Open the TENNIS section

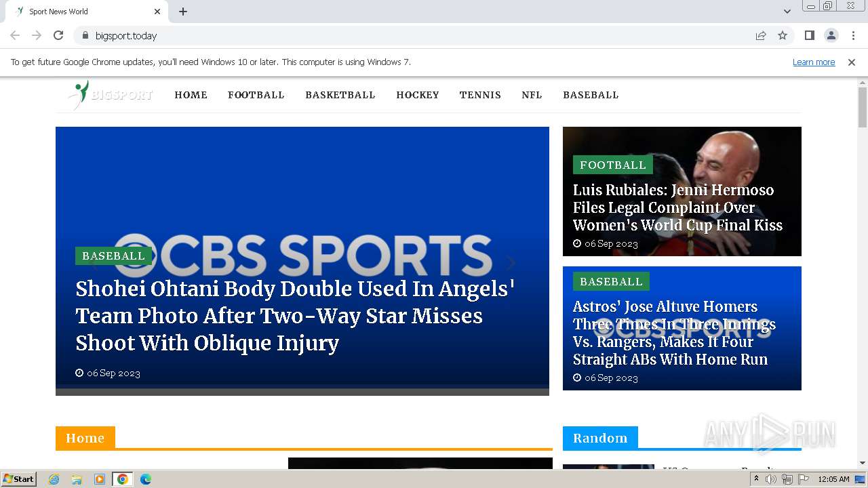(480, 95)
